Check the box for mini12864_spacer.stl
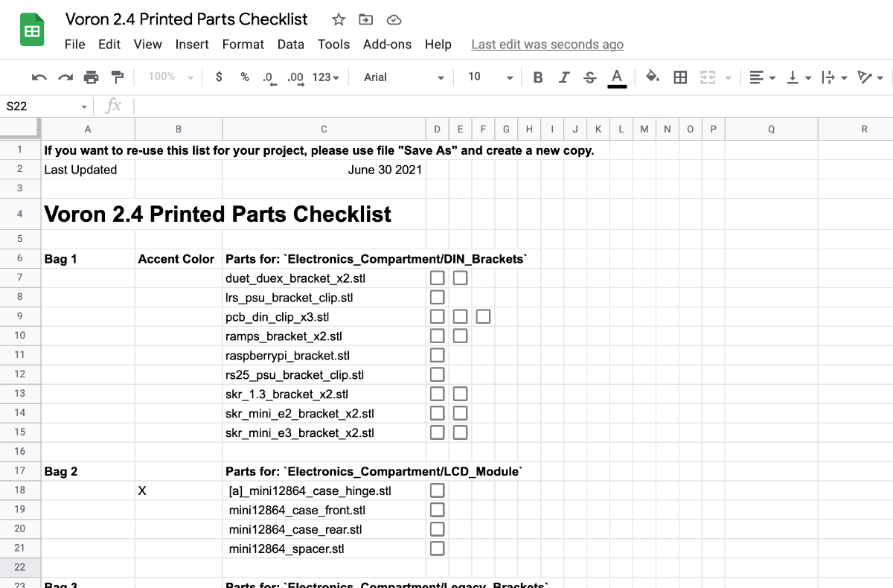Image resolution: width=893 pixels, height=588 pixels. 438,549
